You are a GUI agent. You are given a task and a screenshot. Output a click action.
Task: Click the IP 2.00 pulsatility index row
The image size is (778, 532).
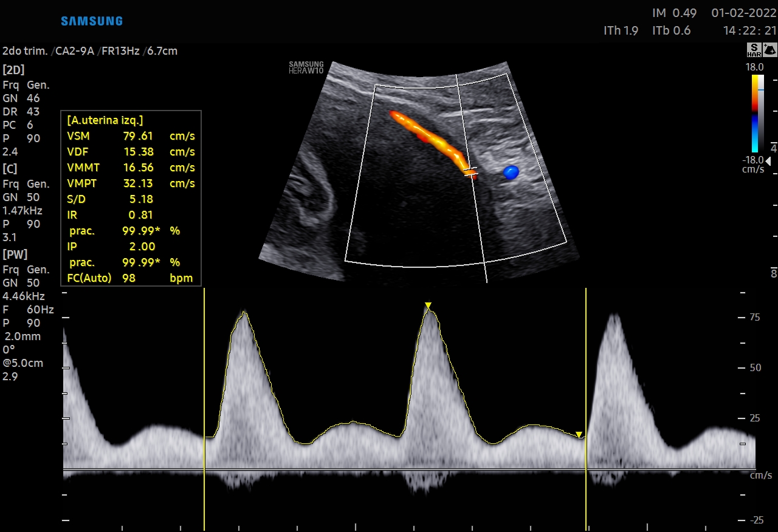pyautogui.click(x=131, y=247)
